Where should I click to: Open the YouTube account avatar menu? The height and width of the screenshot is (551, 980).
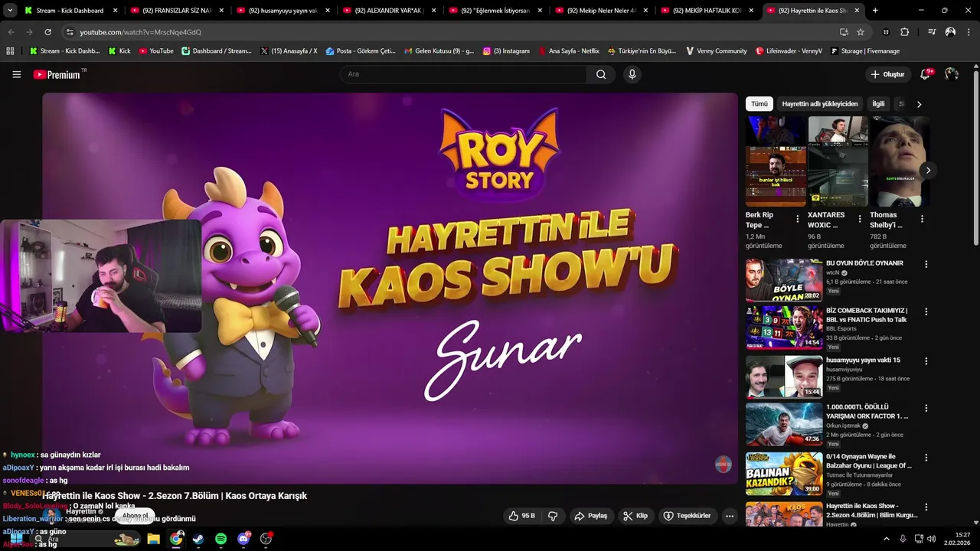pos(952,74)
